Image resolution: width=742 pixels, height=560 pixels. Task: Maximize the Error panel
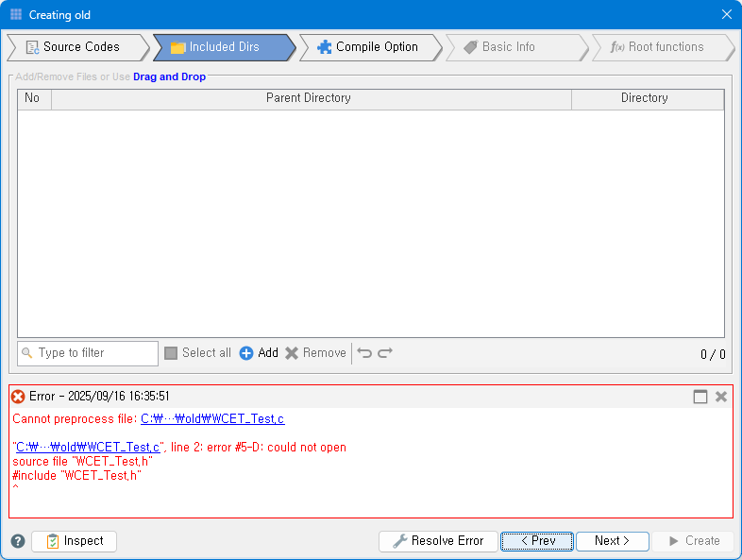point(700,397)
